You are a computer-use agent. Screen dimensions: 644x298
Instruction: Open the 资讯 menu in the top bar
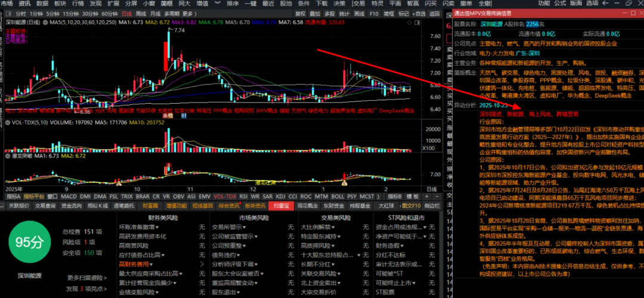tap(24, 4)
